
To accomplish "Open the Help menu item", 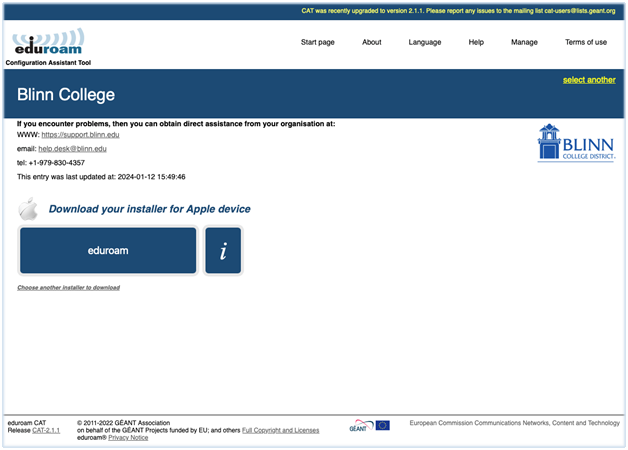I will [476, 42].
